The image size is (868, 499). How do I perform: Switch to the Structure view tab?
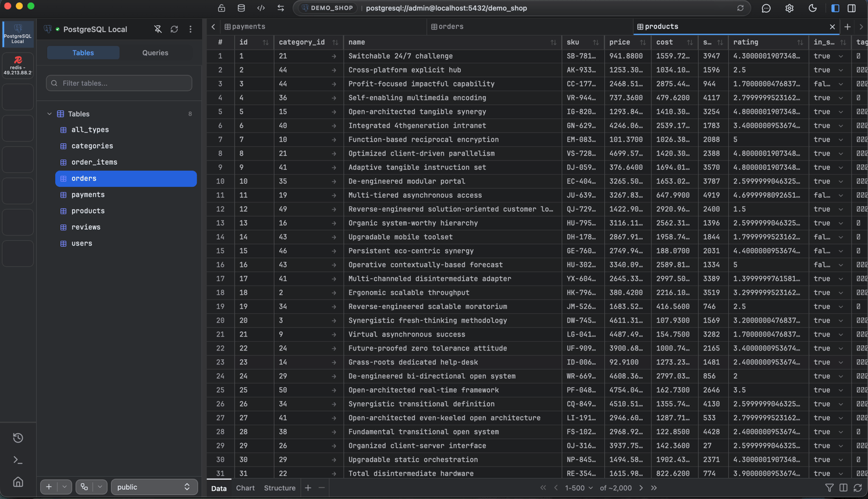coord(279,488)
